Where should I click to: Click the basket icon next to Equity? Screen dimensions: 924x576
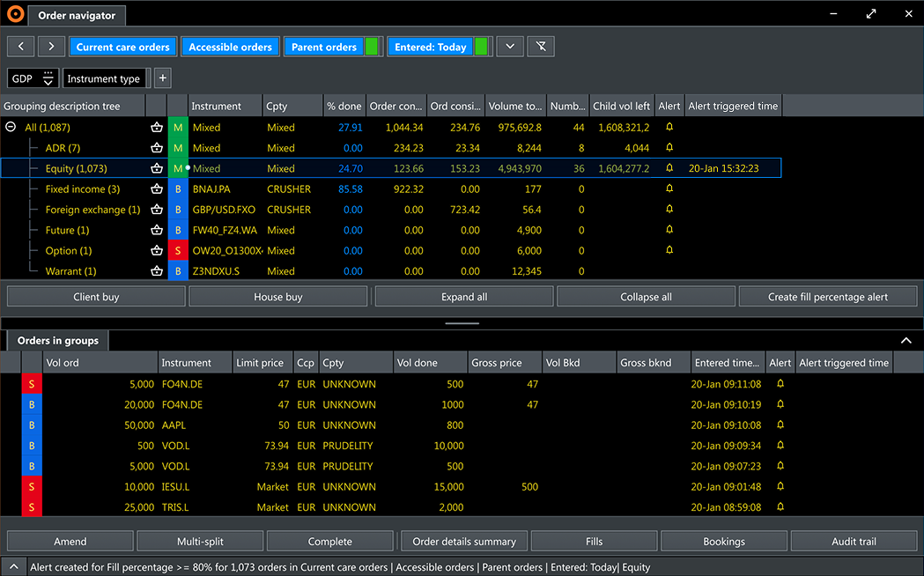click(x=157, y=168)
